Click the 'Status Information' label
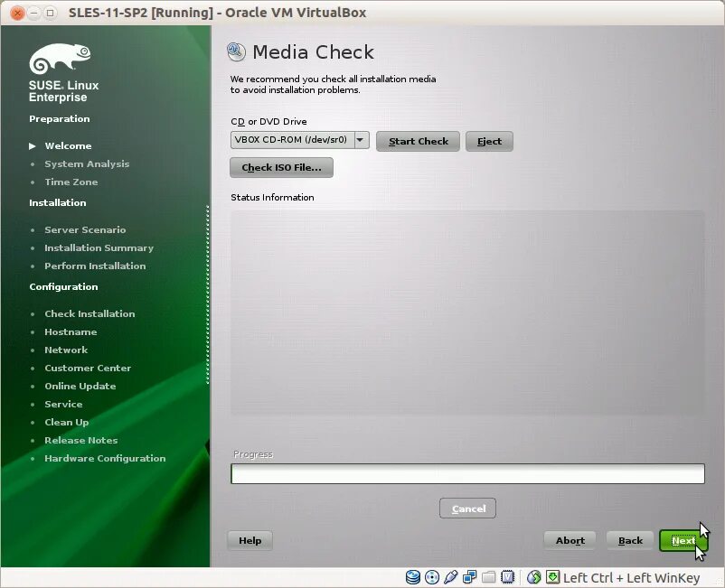Image resolution: width=725 pixels, height=588 pixels. click(272, 197)
